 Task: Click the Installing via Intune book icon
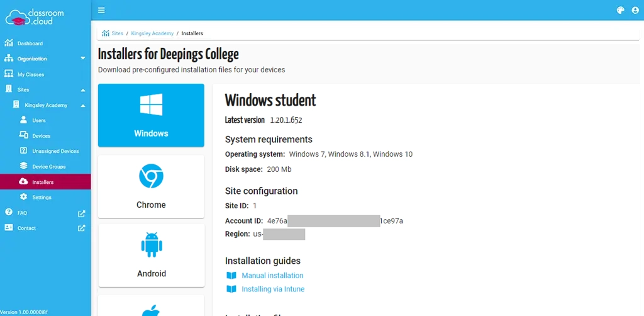(231, 289)
